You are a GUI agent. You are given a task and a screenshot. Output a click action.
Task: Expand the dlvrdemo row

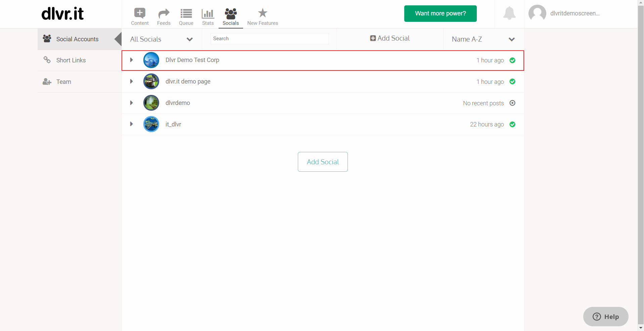(132, 103)
